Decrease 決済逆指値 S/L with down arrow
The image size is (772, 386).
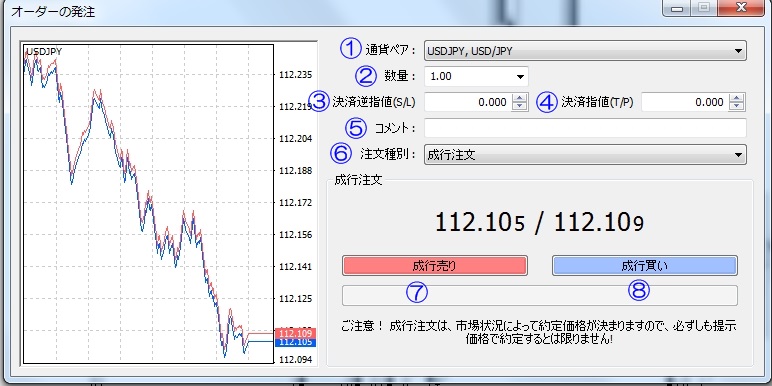tap(519, 106)
